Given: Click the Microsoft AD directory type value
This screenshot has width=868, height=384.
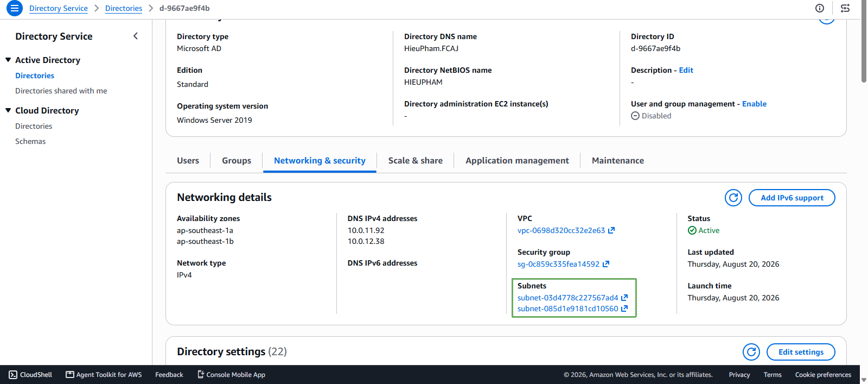Looking at the screenshot, I should coord(199,48).
